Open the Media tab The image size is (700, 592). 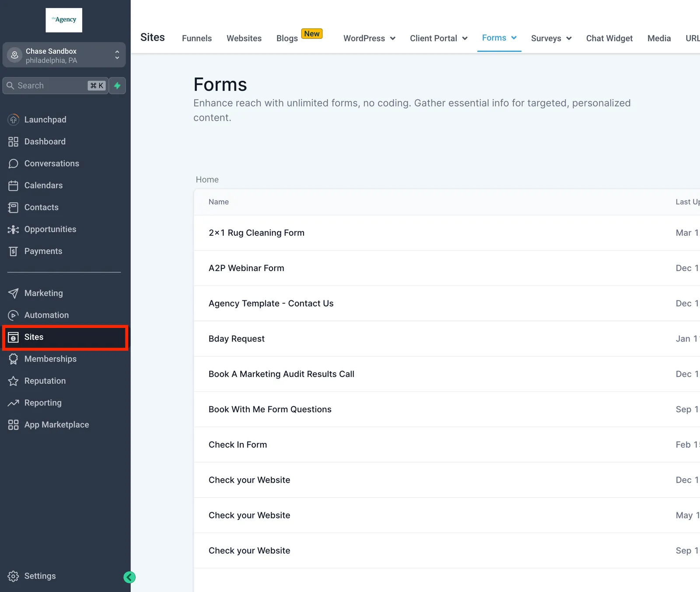pos(659,38)
